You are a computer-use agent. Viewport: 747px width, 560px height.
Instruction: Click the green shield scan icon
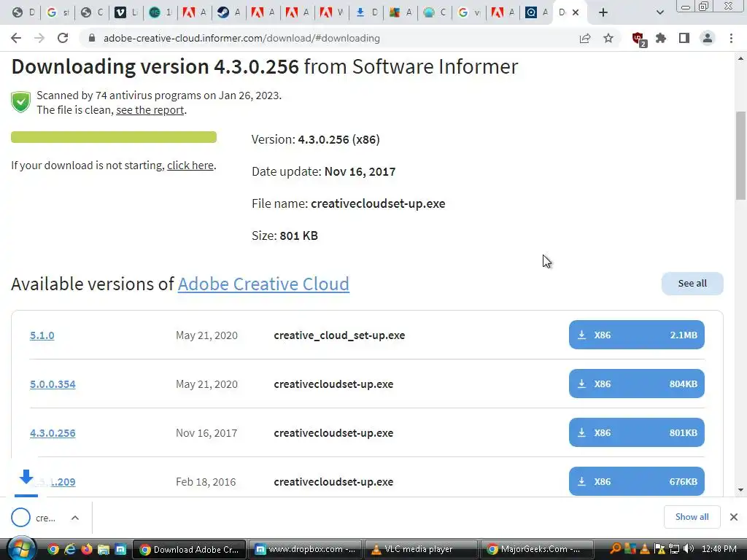click(21, 102)
